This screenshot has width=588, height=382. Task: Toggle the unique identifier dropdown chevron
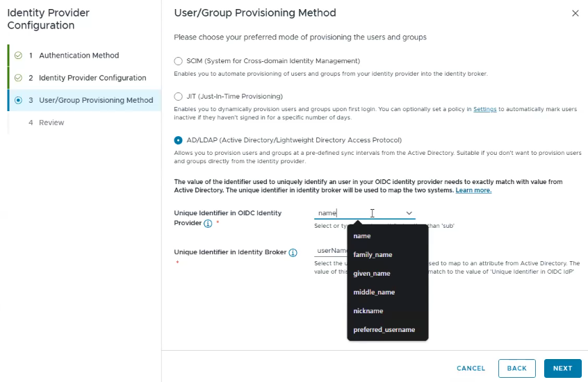tap(409, 213)
